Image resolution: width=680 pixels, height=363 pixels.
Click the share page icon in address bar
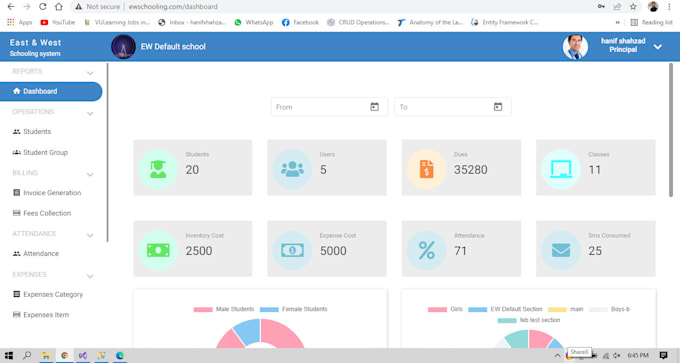617,7
